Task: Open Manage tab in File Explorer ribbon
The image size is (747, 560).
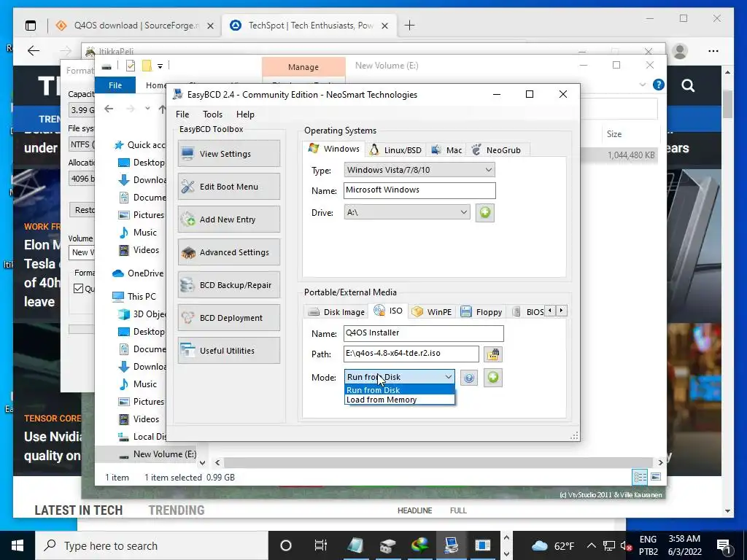Action: coord(303,67)
